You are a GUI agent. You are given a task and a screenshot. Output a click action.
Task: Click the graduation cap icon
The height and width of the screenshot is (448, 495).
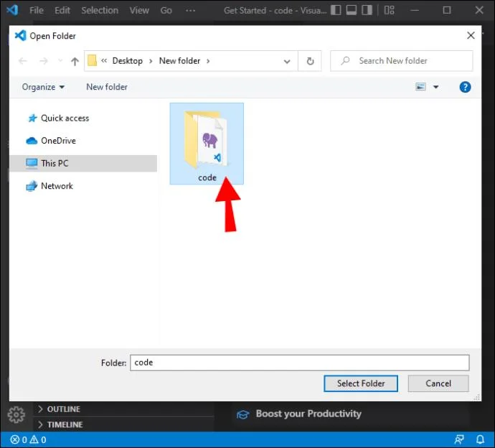pyautogui.click(x=242, y=414)
